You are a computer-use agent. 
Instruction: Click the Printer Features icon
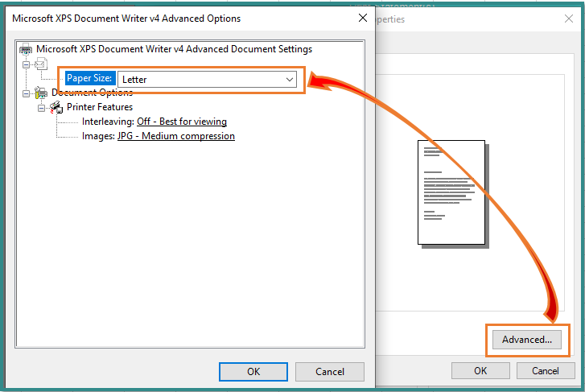56,108
